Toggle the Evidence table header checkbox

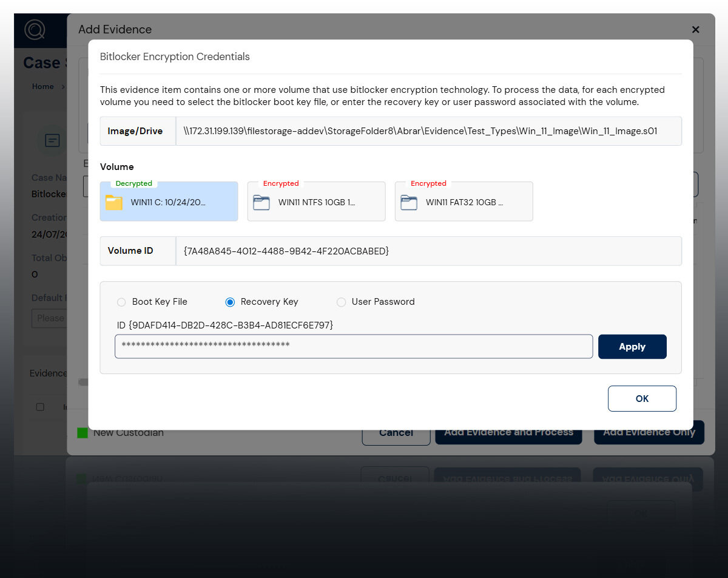40,407
